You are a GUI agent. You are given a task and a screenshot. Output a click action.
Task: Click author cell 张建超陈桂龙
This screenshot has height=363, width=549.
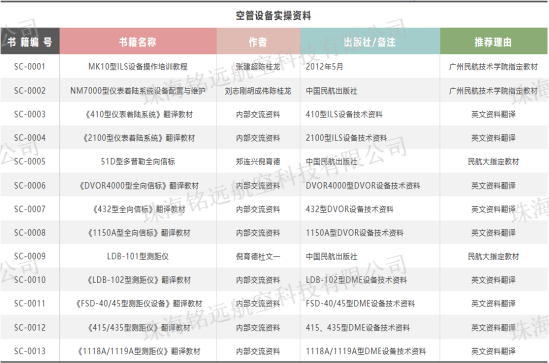point(258,67)
